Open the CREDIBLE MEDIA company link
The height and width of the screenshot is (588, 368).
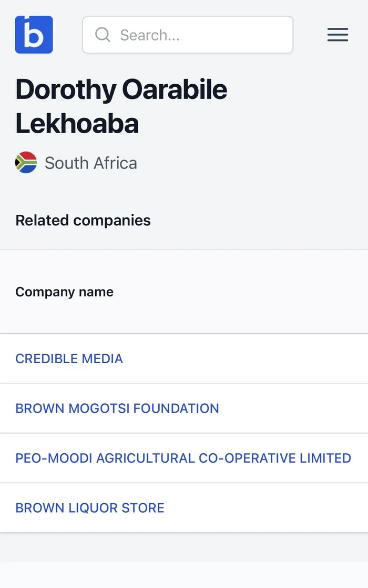(69, 358)
